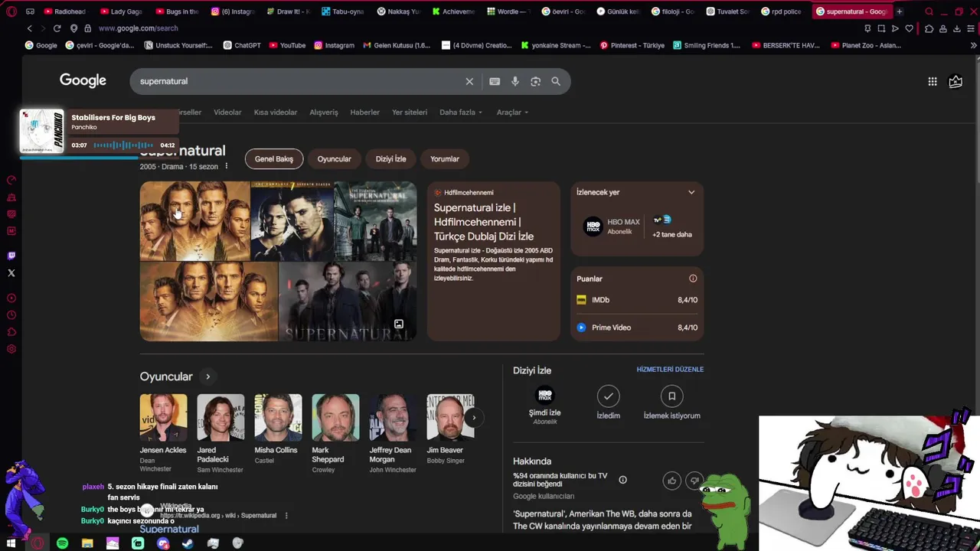Click the Google logo

[83, 81]
